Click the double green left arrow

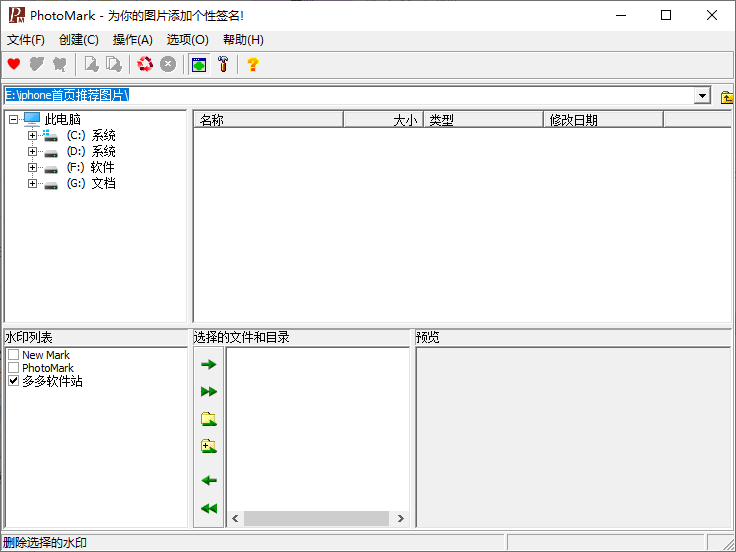pos(208,509)
